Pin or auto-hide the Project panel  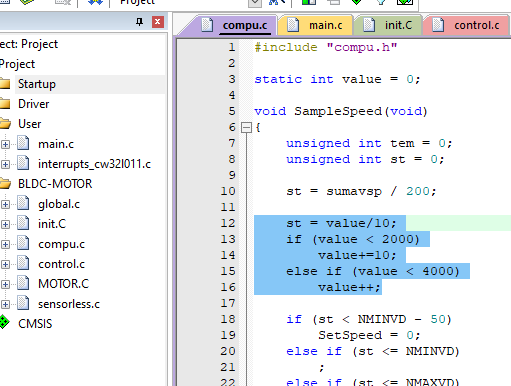pyautogui.click(x=139, y=22)
